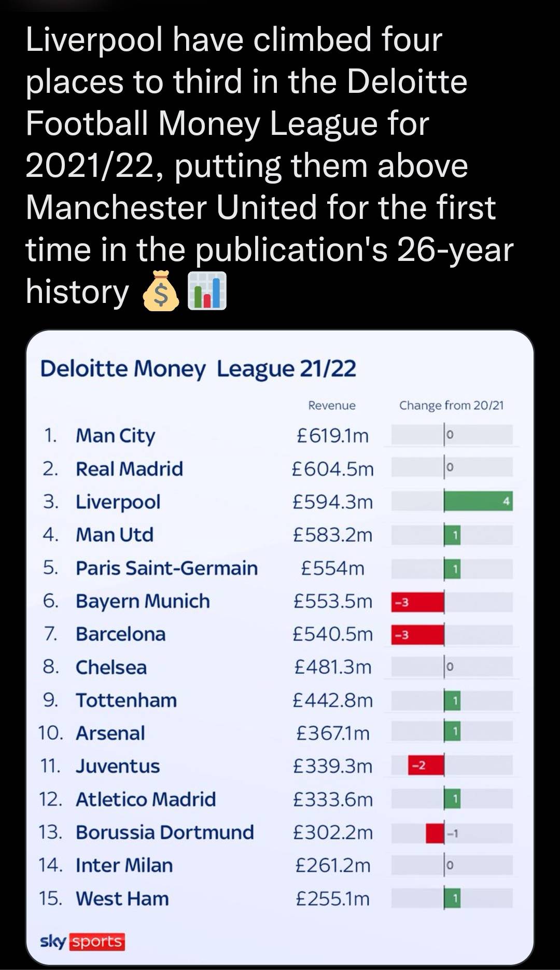560x970 pixels.
Task: Click the Liverpool revenue £594.3m
Action: (333, 502)
